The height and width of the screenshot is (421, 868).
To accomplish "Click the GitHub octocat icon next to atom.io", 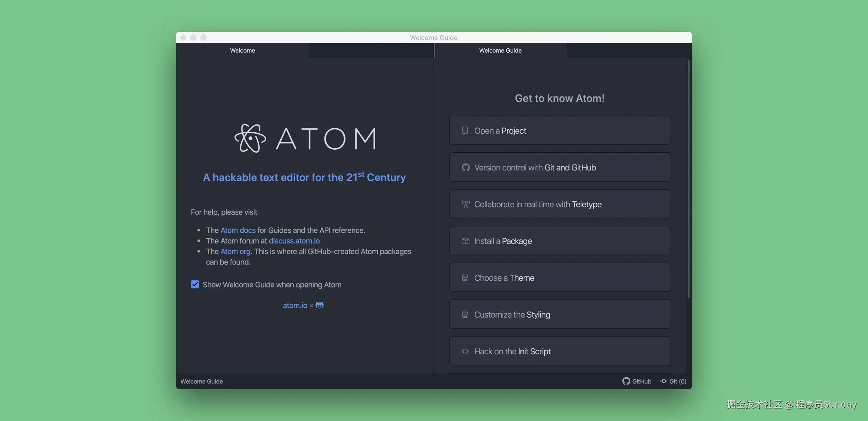I will pyautogui.click(x=320, y=305).
